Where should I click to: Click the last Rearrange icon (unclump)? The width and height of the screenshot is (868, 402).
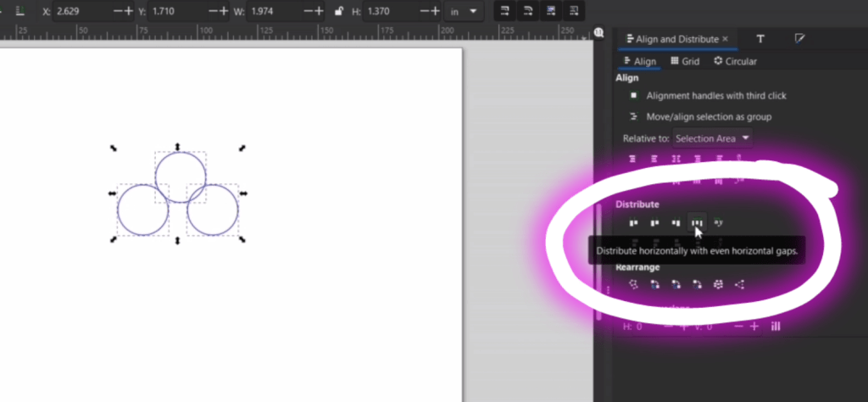coord(739,285)
